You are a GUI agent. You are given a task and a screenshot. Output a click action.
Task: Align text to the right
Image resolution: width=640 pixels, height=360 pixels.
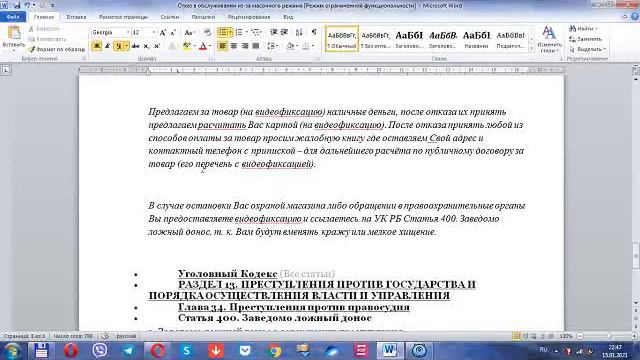(x=244, y=46)
